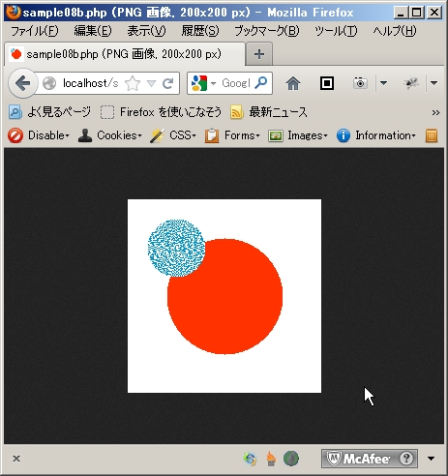Open the McAfee help question mark
Viewport: 448px width, 476px height.
[x=406, y=458]
